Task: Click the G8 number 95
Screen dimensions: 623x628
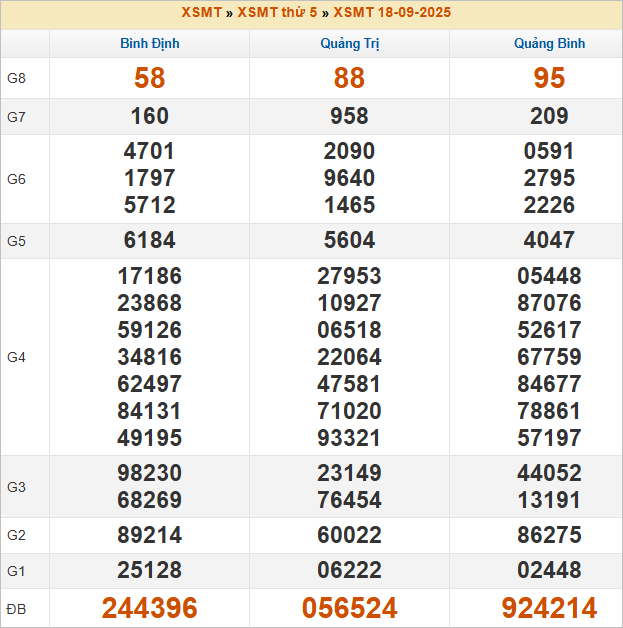Action: tap(549, 78)
